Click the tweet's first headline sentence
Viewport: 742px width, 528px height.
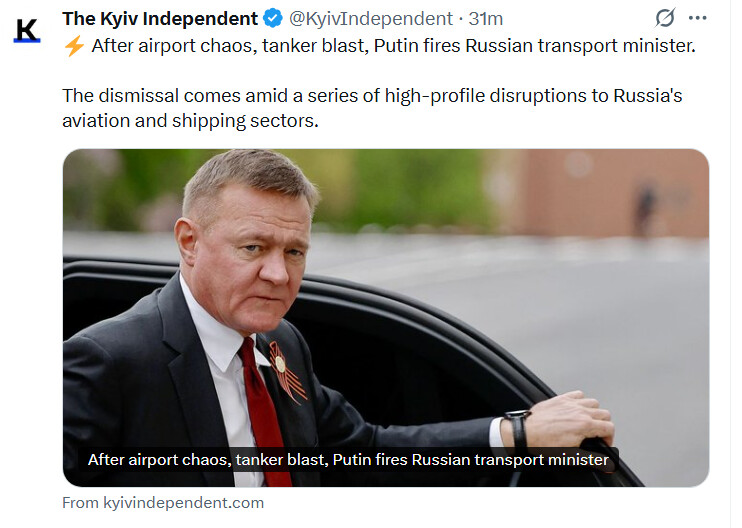pyautogui.click(x=393, y=46)
